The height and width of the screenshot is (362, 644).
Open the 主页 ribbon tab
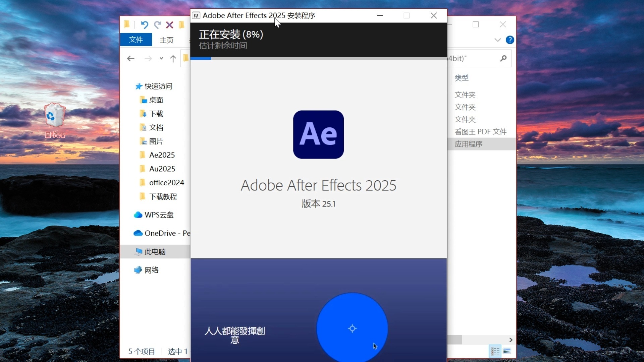[166, 40]
